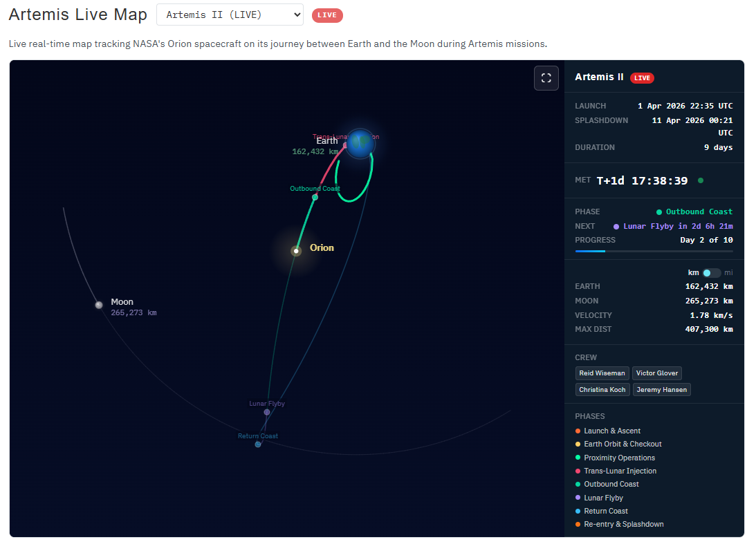The width and height of the screenshot is (756, 544).
Task: Click the Earth globe icon
Action: (360, 143)
